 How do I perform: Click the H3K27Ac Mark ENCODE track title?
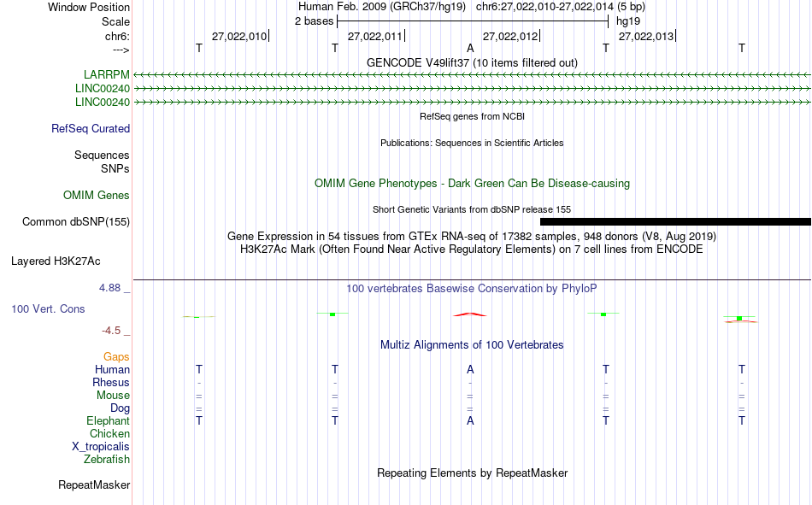472,250
